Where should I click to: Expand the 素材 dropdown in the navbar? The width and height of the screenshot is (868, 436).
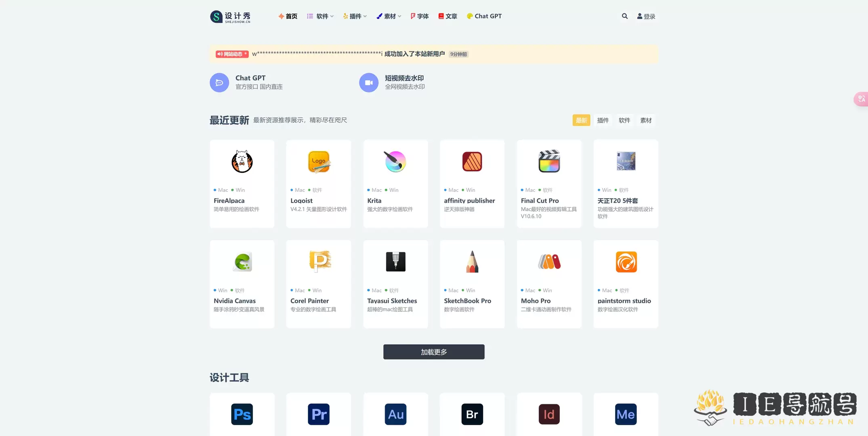pyautogui.click(x=389, y=16)
